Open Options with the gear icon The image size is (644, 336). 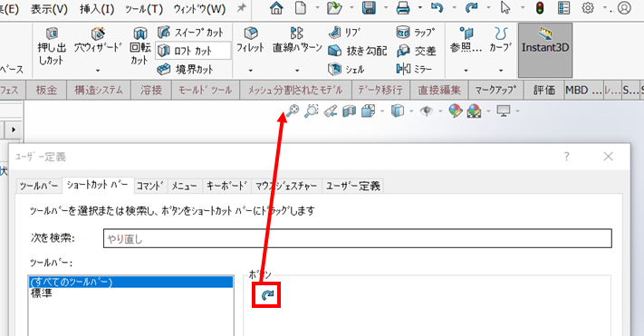[588, 8]
